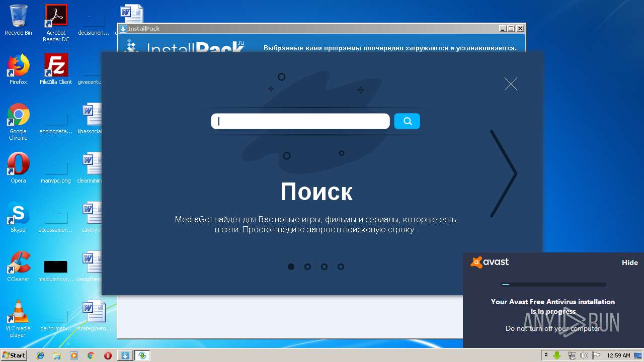Switch to MediaGet taskbar button
The width and height of the screenshot is (644, 362).
click(142, 355)
